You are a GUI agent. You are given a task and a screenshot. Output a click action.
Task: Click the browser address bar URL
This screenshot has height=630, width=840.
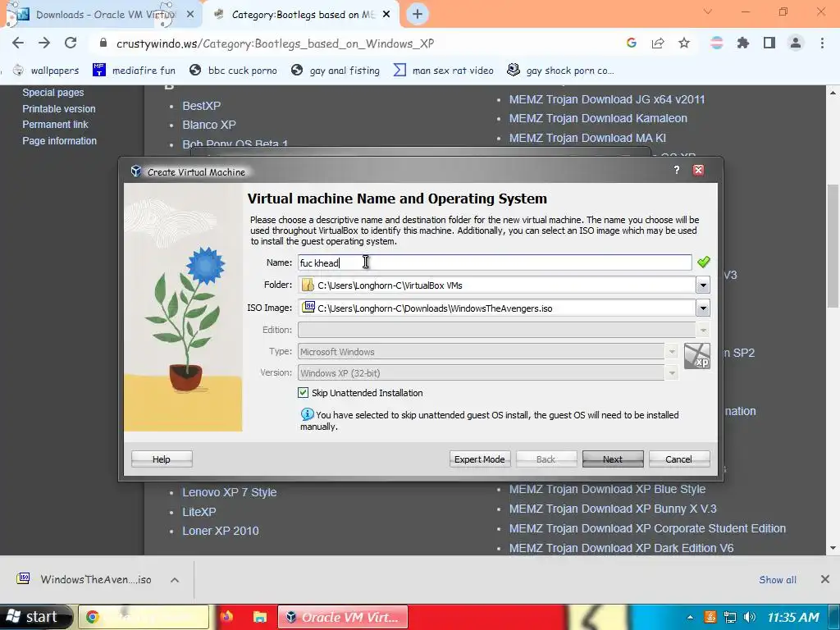click(x=276, y=43)
